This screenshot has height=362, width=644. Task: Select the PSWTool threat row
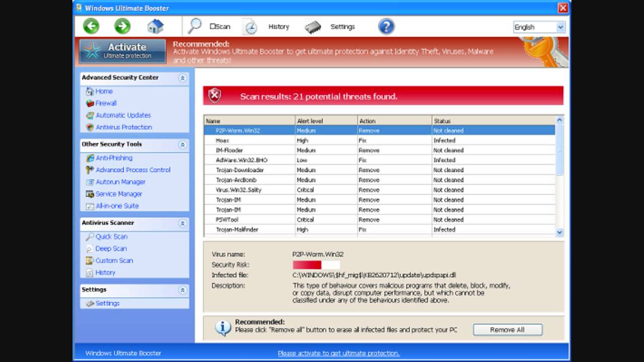coord(379,220)
